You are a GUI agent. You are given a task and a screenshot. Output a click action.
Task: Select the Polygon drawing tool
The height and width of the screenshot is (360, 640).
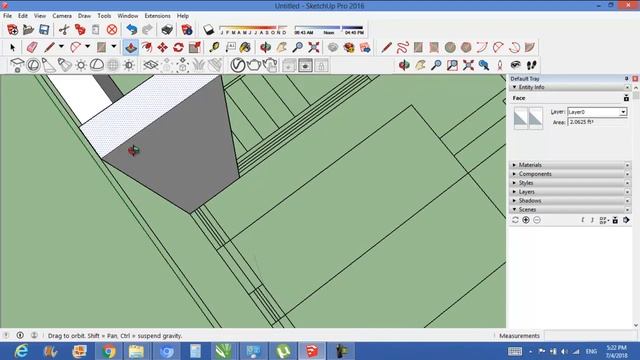[x=466, y=47]
